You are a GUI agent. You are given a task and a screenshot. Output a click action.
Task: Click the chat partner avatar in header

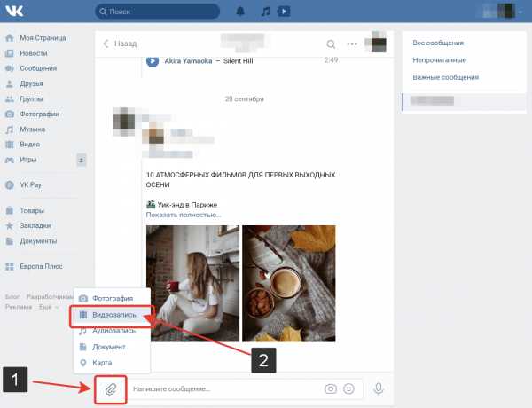376,42
